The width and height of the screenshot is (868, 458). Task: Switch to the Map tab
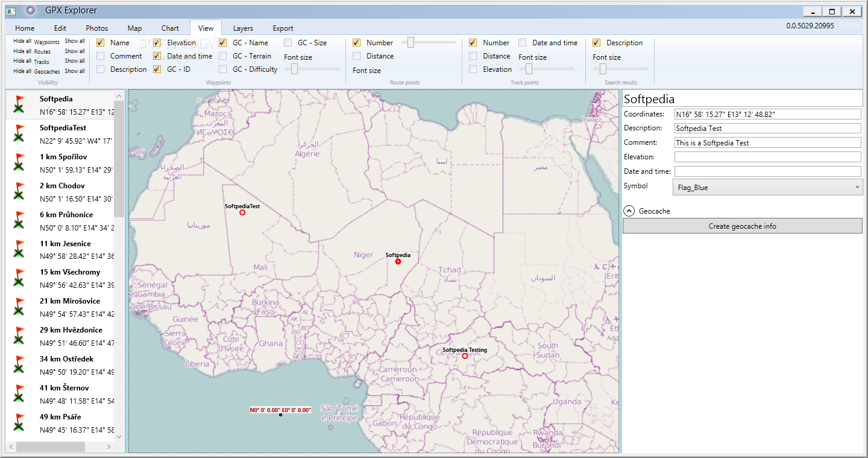coord(135,28)
